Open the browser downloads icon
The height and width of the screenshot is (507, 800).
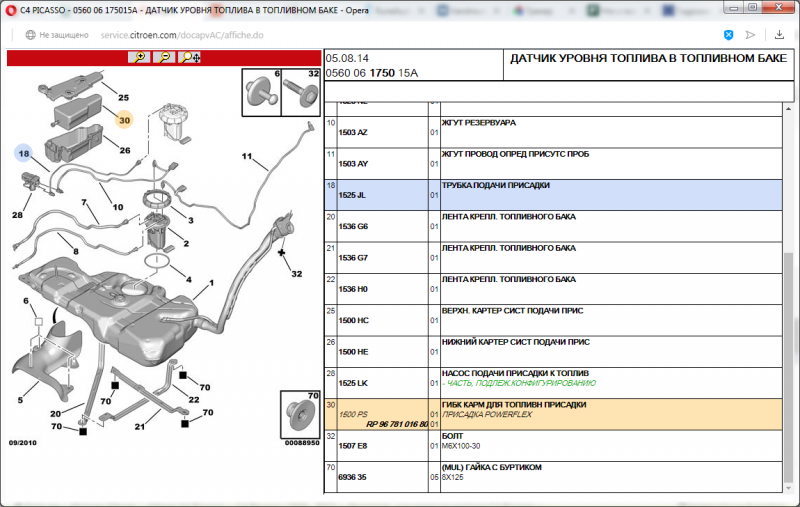[x=778, y=34]
